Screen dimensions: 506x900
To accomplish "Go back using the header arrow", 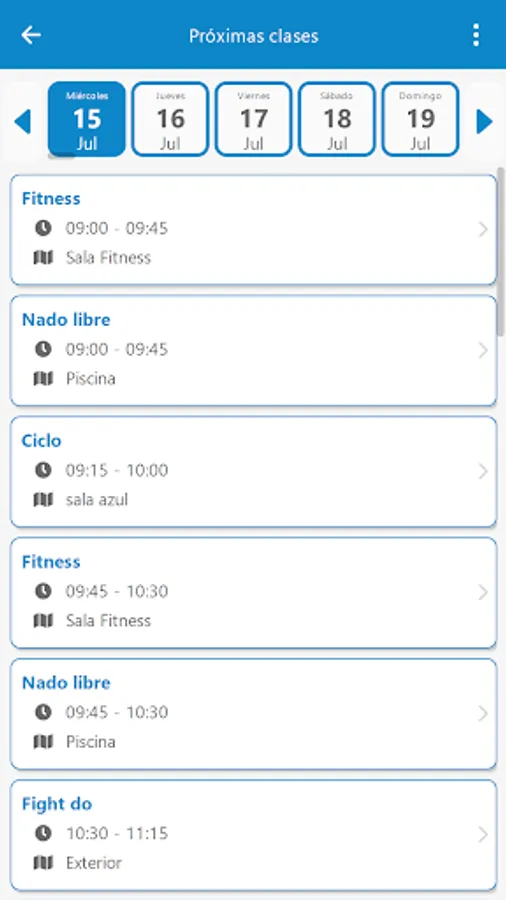I will coord(31,35).
